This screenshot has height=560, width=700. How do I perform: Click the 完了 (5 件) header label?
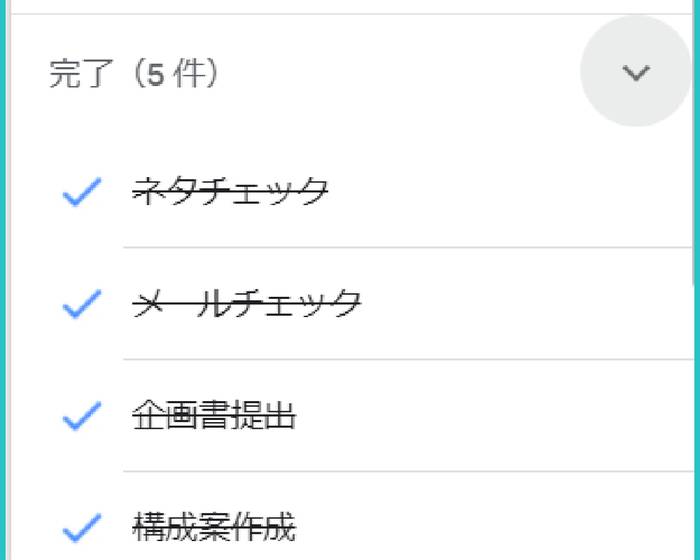point(133,74)
